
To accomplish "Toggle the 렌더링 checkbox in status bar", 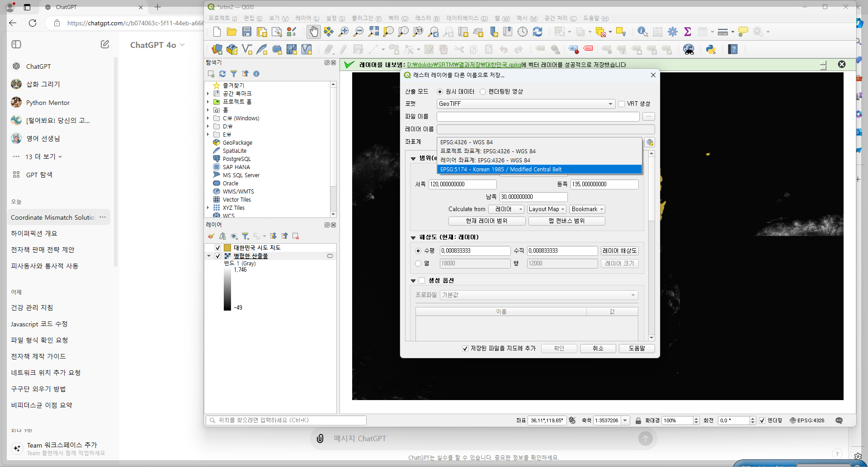I will point(762,420).
